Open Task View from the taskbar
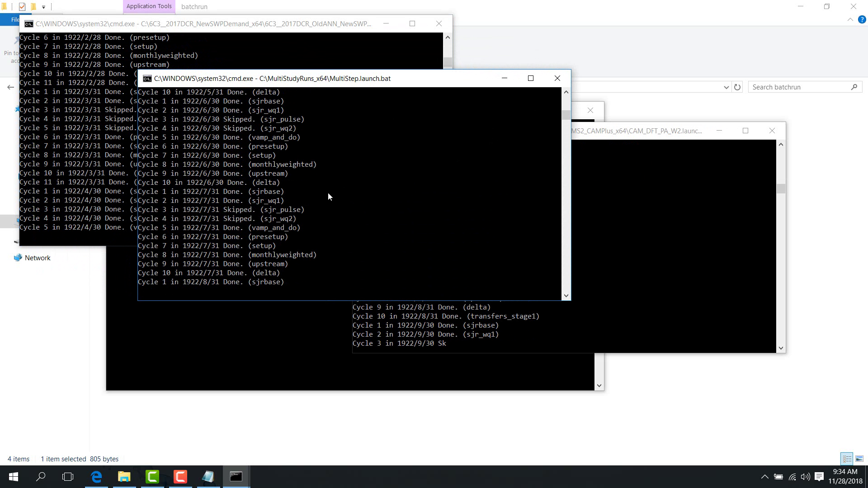This screenshot has width=868, height=488. [68, 477]
